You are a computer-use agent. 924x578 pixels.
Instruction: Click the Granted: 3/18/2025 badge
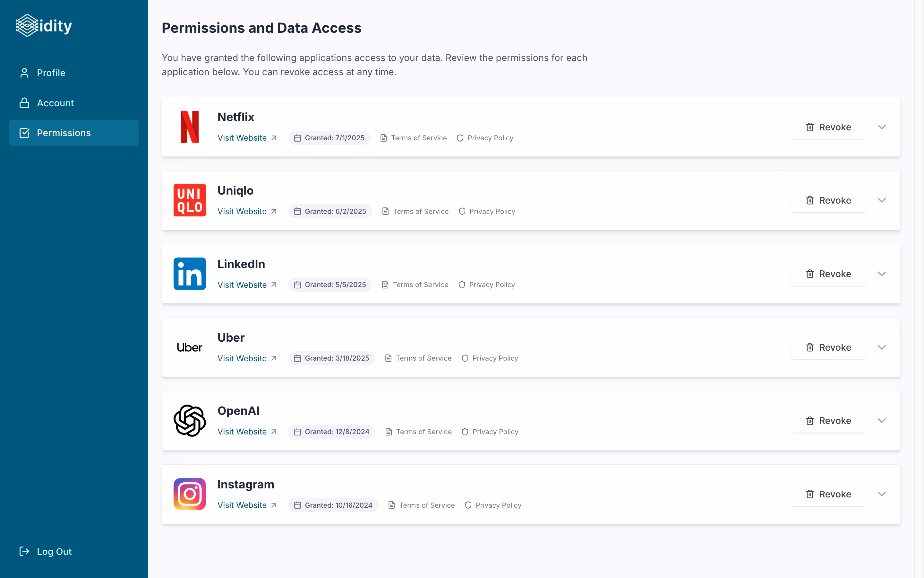[x=331, y=358]
